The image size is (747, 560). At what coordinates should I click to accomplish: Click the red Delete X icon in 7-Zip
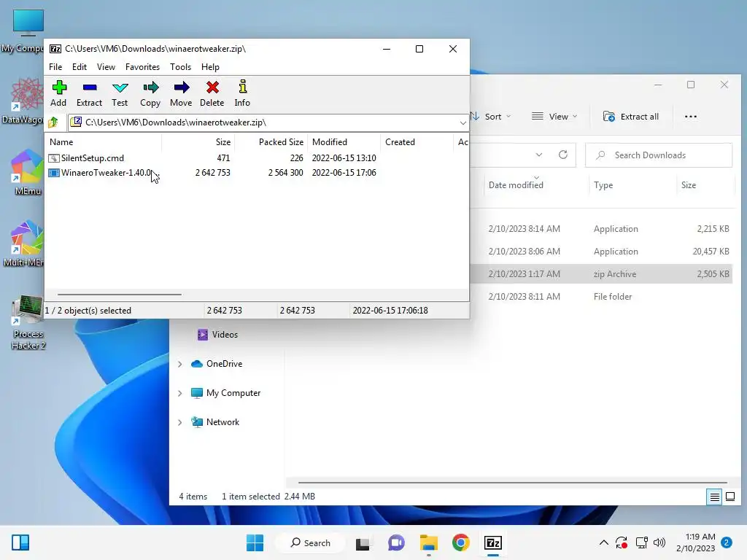[x=212, y=87]
